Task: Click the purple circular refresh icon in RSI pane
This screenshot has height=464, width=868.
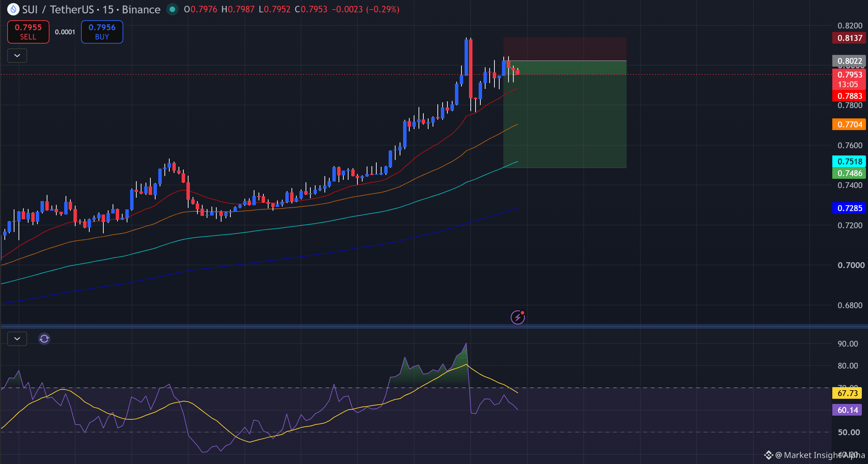Action: click(x=44, y=339)
